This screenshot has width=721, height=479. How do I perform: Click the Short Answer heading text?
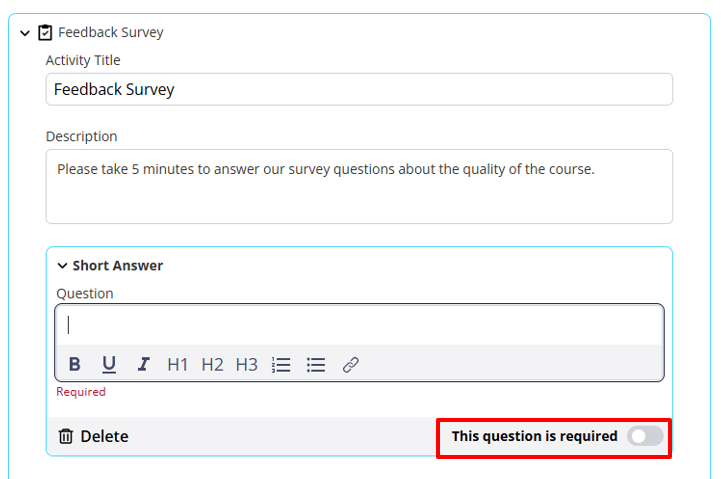(118, 266)
